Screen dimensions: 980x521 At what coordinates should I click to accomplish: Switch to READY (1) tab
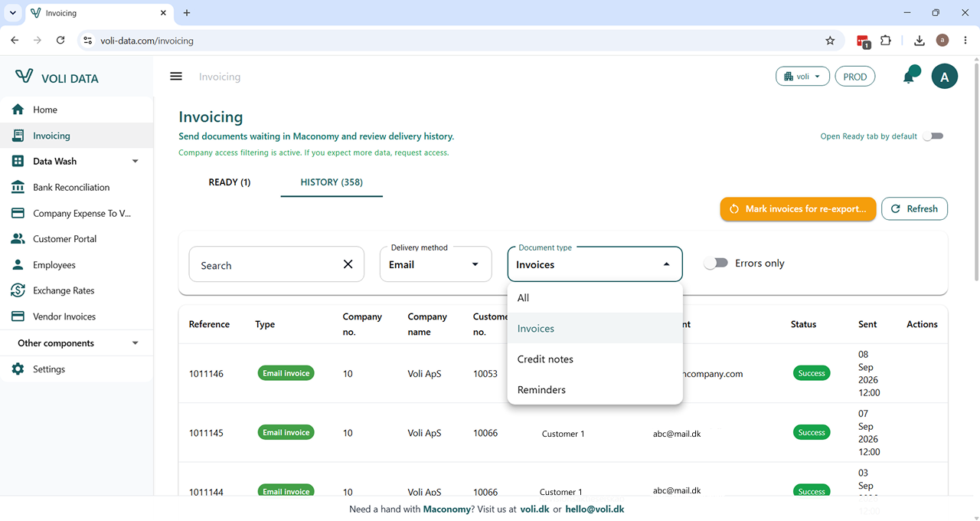tap(230, 182)
